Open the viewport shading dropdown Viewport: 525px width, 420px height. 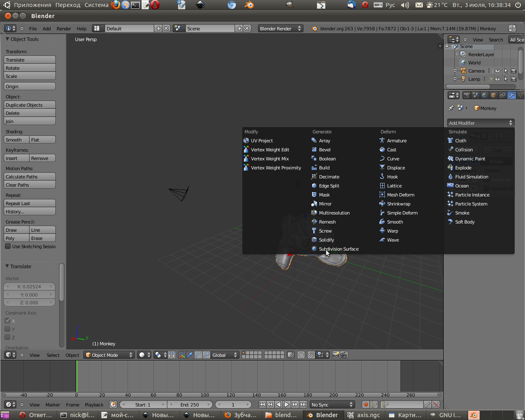[144, 355]
